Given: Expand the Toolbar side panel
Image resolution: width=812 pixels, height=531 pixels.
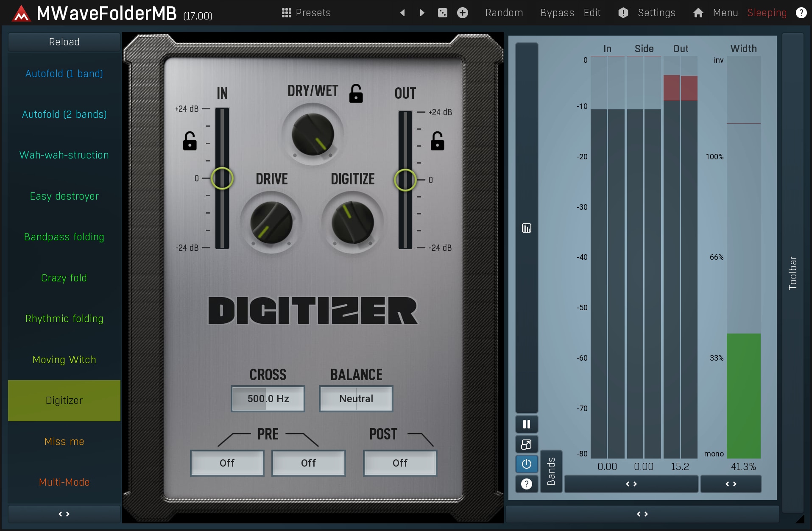Looking at the screenshot, I should point(792,272).
